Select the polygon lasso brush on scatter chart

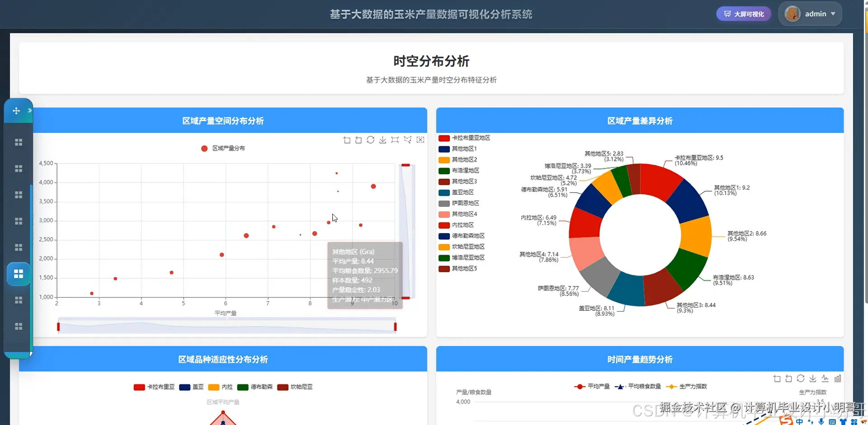pos(407,140)
